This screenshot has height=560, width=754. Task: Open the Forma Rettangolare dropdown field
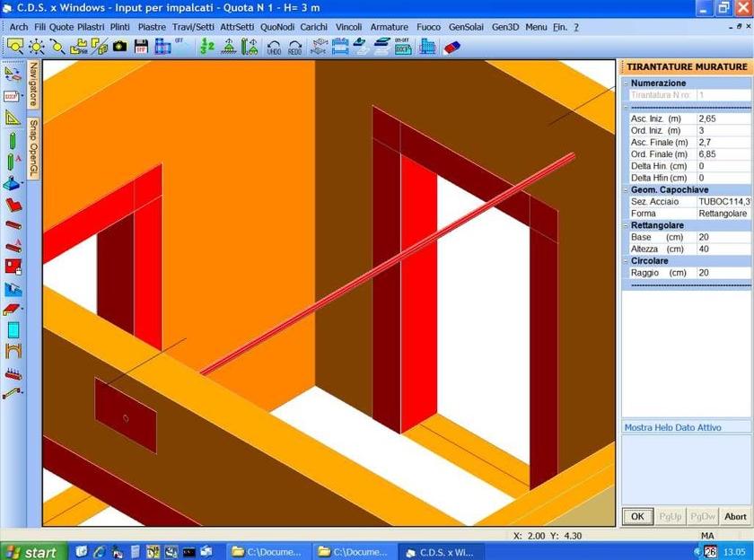tap(723, 214)
